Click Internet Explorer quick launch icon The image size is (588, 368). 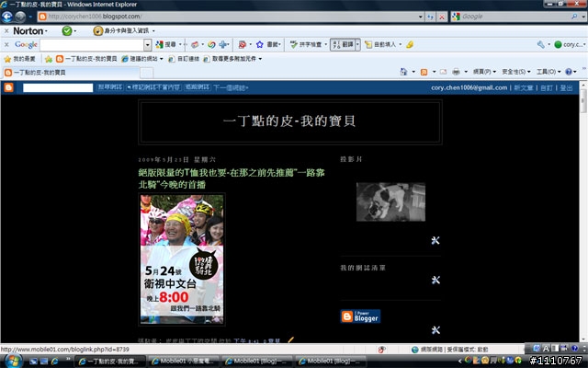click(55, 361)
